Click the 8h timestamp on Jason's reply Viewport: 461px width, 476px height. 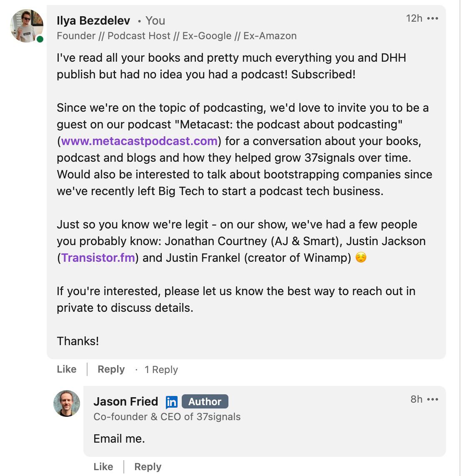(x=416, y=399)
